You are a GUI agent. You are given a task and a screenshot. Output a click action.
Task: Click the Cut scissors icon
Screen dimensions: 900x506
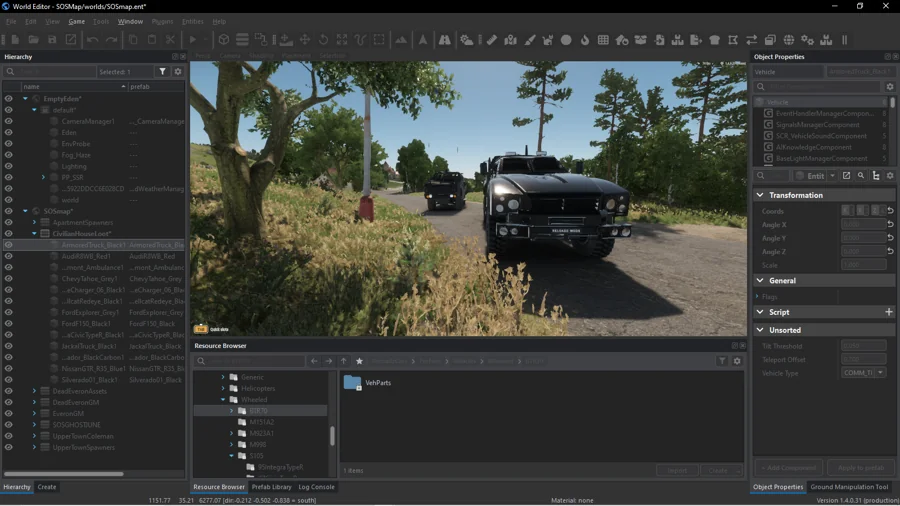point(170,40)
